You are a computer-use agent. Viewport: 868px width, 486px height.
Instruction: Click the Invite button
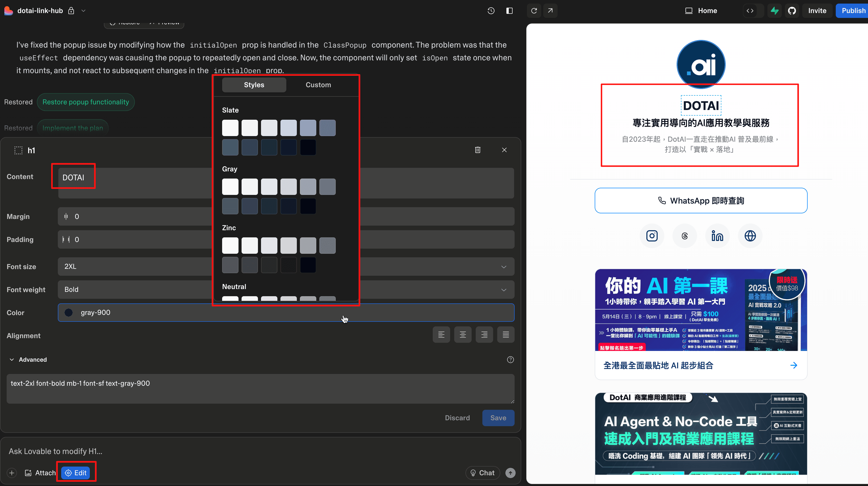[x=817, y=11]
